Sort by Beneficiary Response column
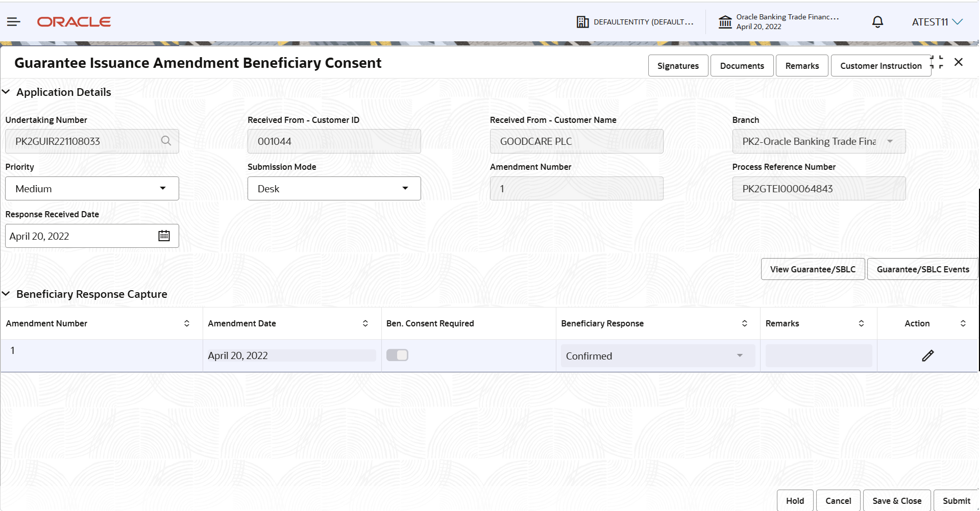Viewport: 980px width, 511px height. pyautogui.click(x=745, y=323)
